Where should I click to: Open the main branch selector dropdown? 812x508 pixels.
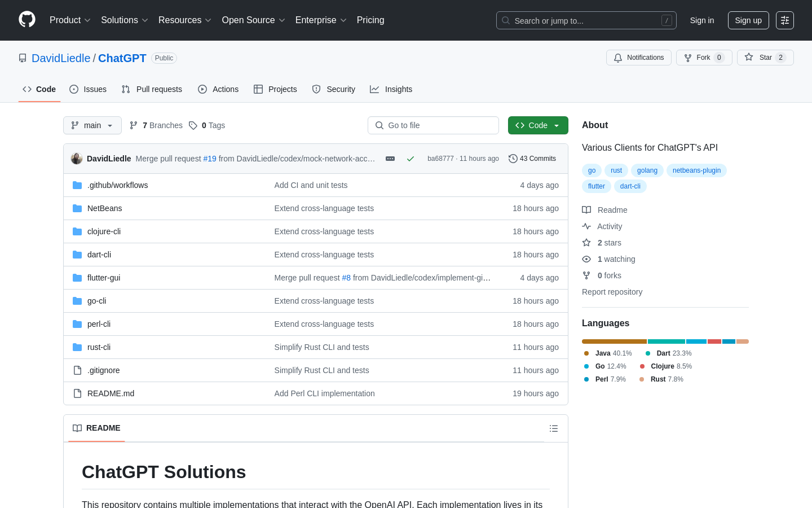pos(92,125)
